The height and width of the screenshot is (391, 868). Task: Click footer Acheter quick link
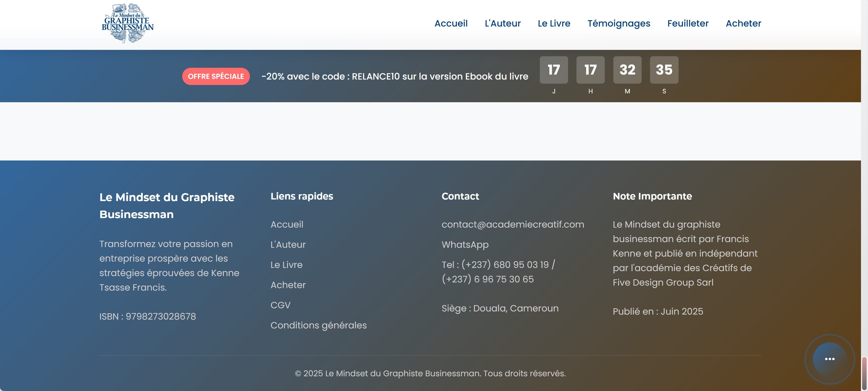(x=288, y=285)
